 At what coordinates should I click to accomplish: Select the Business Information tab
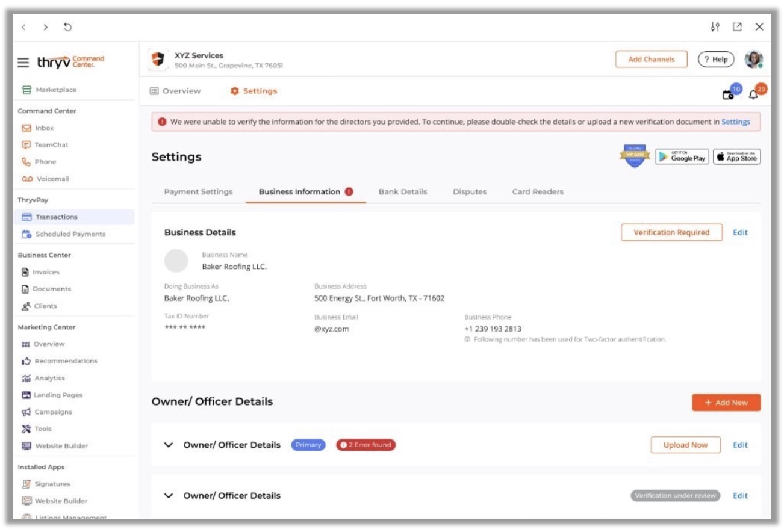point(306,191)
